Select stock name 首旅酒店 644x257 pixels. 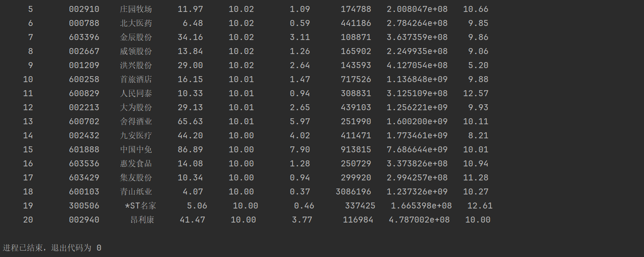[x=136, y=79]
